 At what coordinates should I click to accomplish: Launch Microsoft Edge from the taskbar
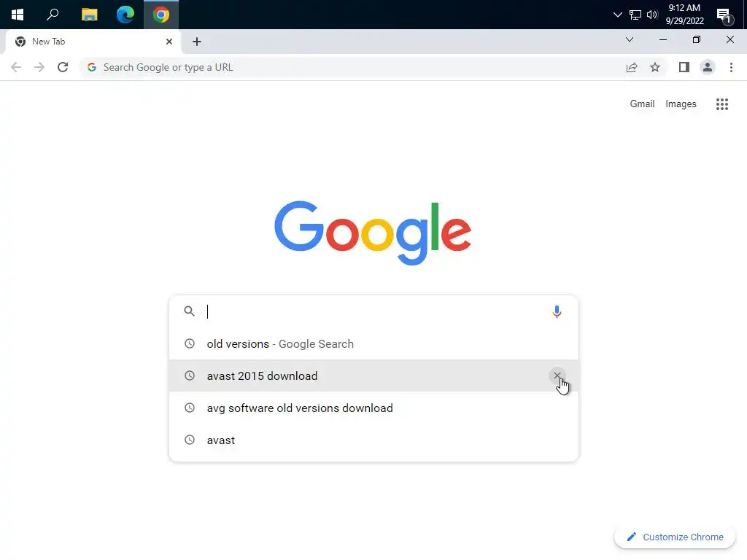[x=125, y=15]
